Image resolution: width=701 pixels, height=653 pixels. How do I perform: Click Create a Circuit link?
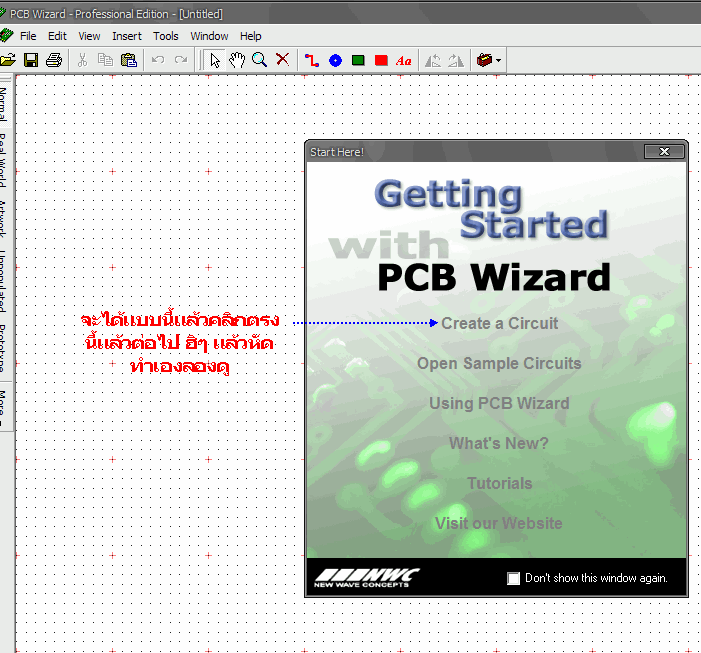click(499, 323)
